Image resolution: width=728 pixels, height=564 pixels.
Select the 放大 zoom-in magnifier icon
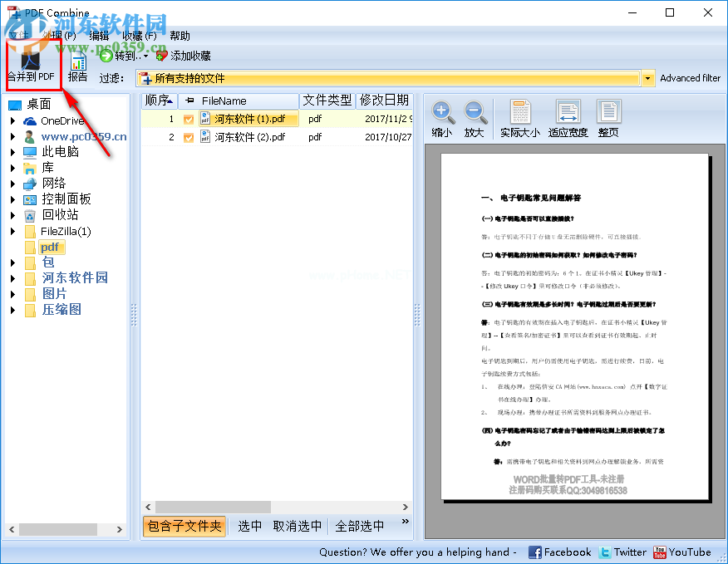(x=474, y=112)
